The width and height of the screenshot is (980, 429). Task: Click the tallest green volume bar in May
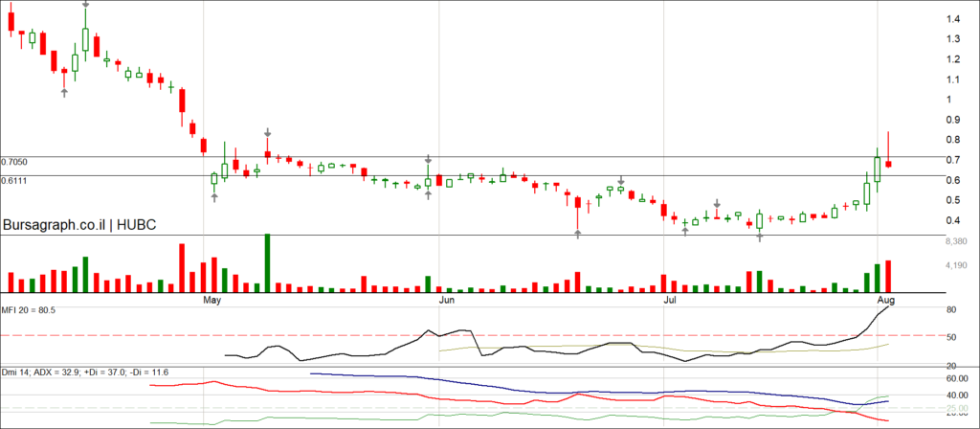coord(268,262)
